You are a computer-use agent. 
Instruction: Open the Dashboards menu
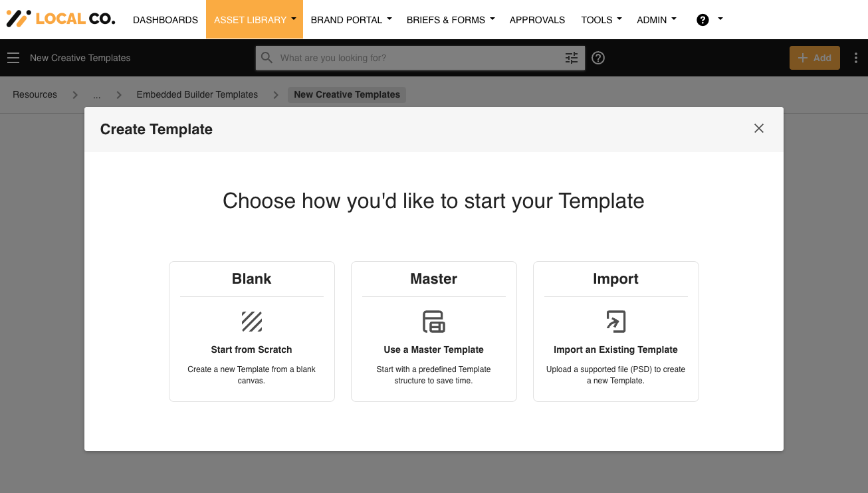165,20
